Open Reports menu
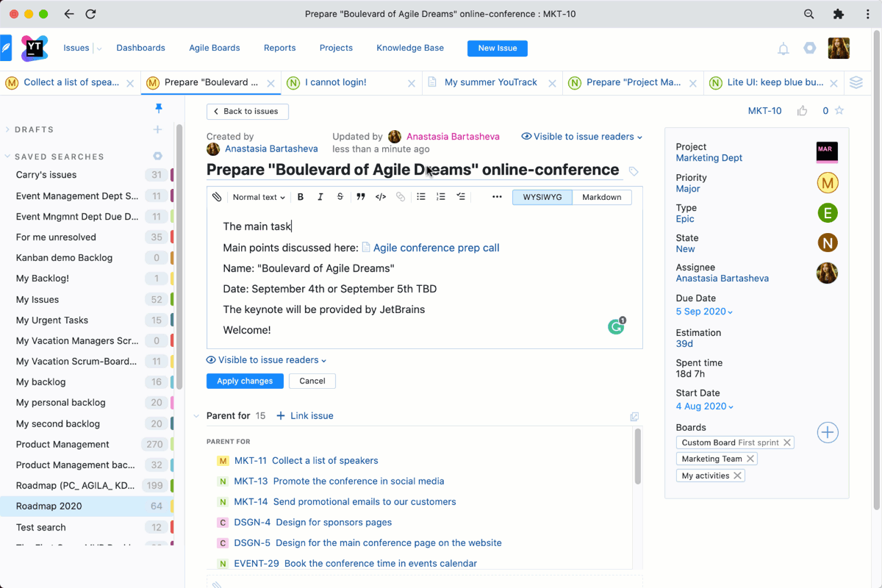Image resolution: width=882 pixels, height=588 pixels. [279, 49]
